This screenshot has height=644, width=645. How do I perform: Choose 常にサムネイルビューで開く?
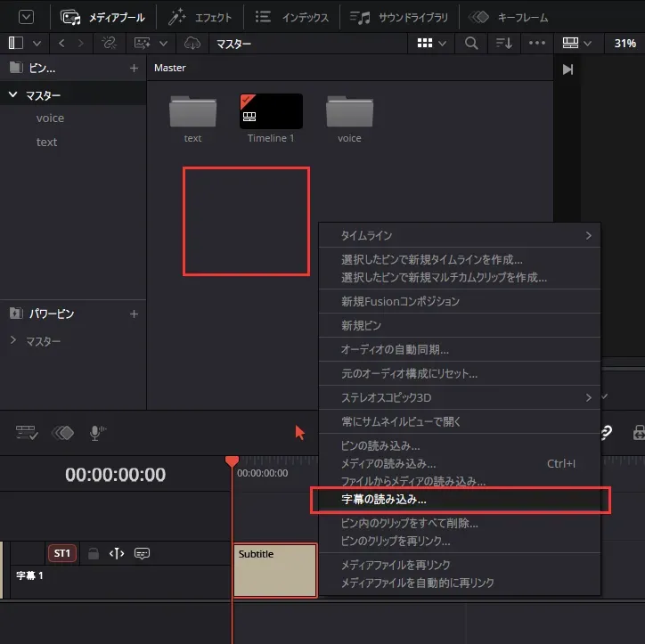[460, 421]
